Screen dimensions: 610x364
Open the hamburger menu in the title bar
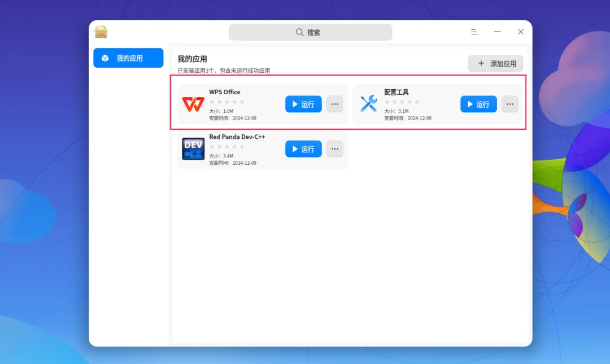[x=474, y=32]
